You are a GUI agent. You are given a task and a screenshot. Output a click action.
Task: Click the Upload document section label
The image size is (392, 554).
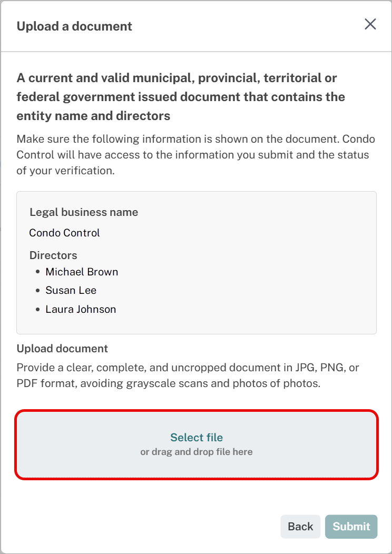pyautogui.click(x=62, y=349)
